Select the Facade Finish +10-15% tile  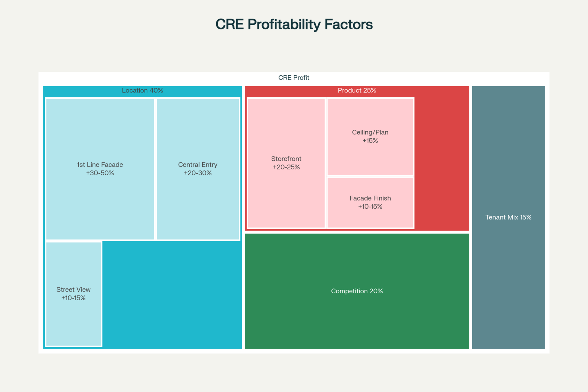tap(370, 203)
